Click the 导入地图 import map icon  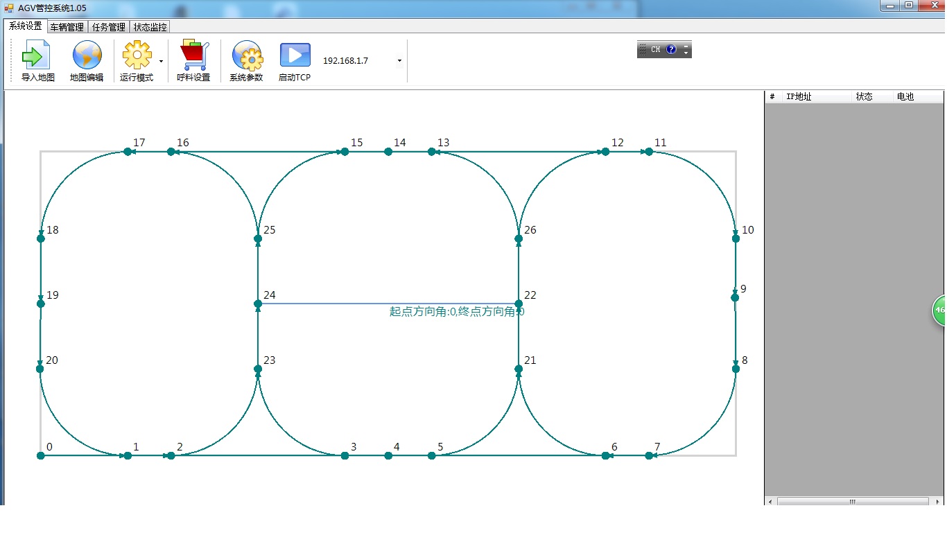[x=37, y=55]
